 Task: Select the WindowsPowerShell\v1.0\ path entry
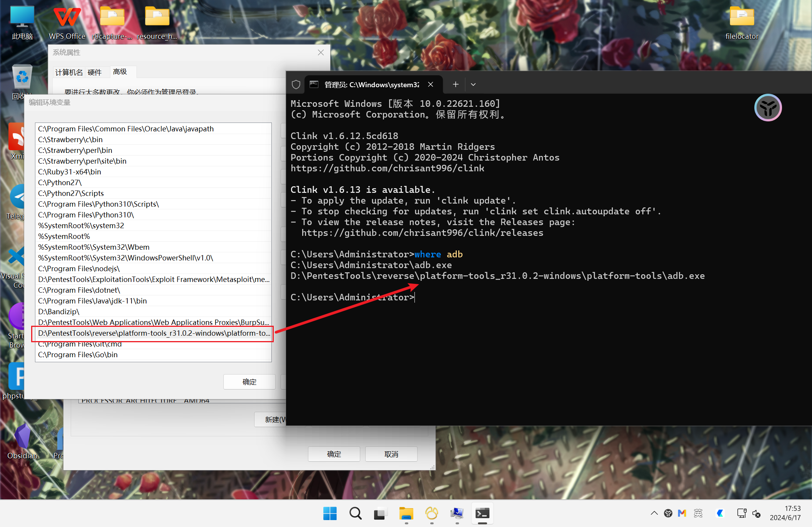pyautogui.click(x=153, y=258)
